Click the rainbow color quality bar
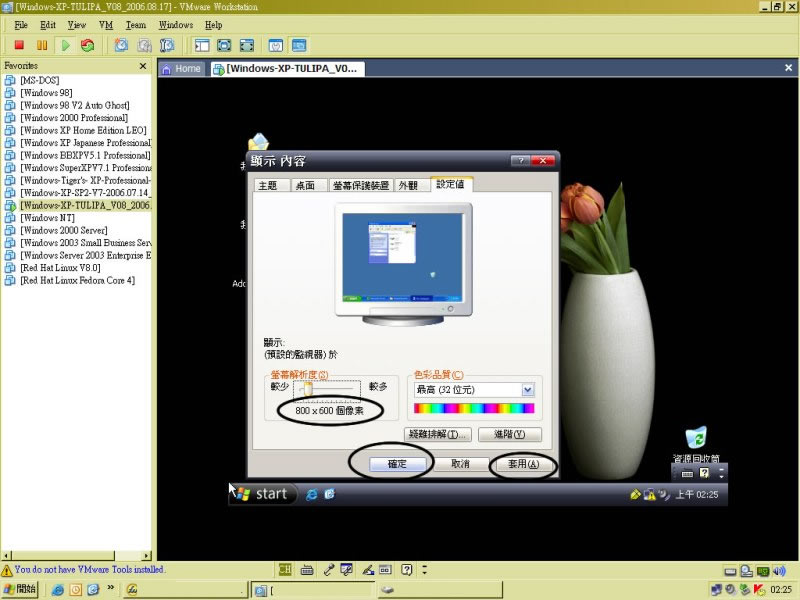Image resolution: width=800 pixels, height=600 pixels. coord(474,408)
